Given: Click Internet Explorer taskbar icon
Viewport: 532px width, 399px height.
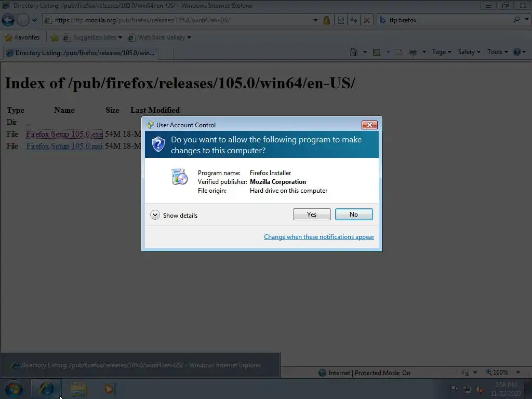Looking at the screenshot, I should (x=46, y=389).
